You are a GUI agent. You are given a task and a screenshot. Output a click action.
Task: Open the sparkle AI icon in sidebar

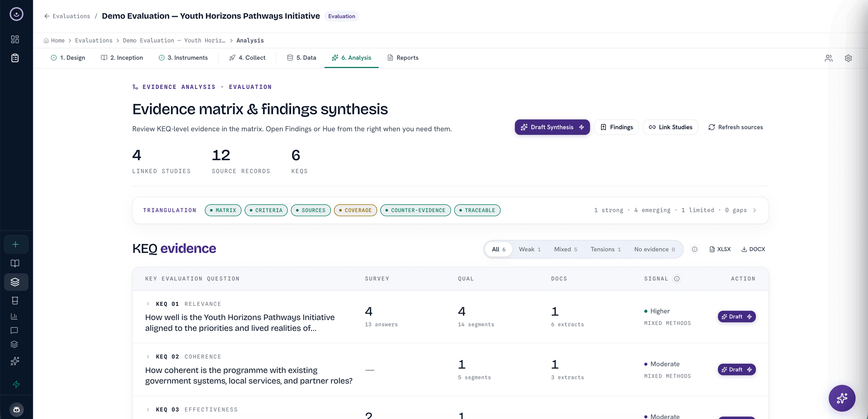[15, 361]
